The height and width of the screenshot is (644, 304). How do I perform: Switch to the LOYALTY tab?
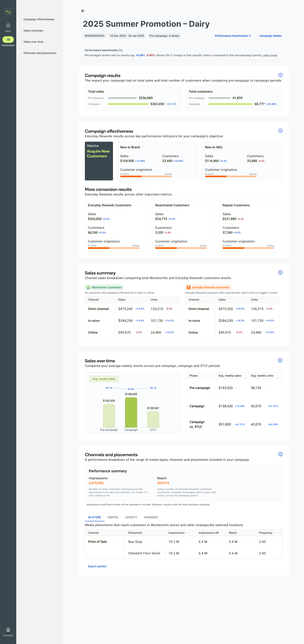(x=131, y=517)
